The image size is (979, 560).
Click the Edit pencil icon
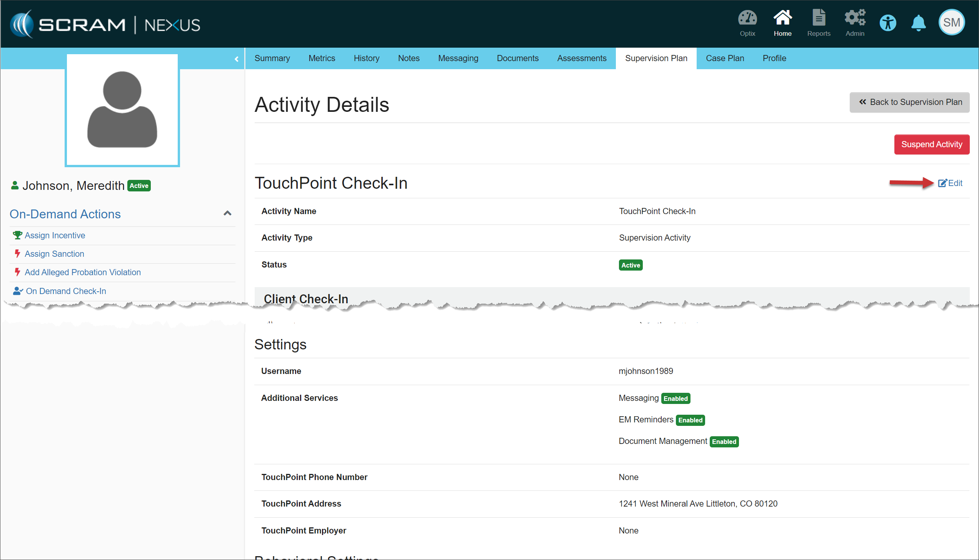[942, 183]
